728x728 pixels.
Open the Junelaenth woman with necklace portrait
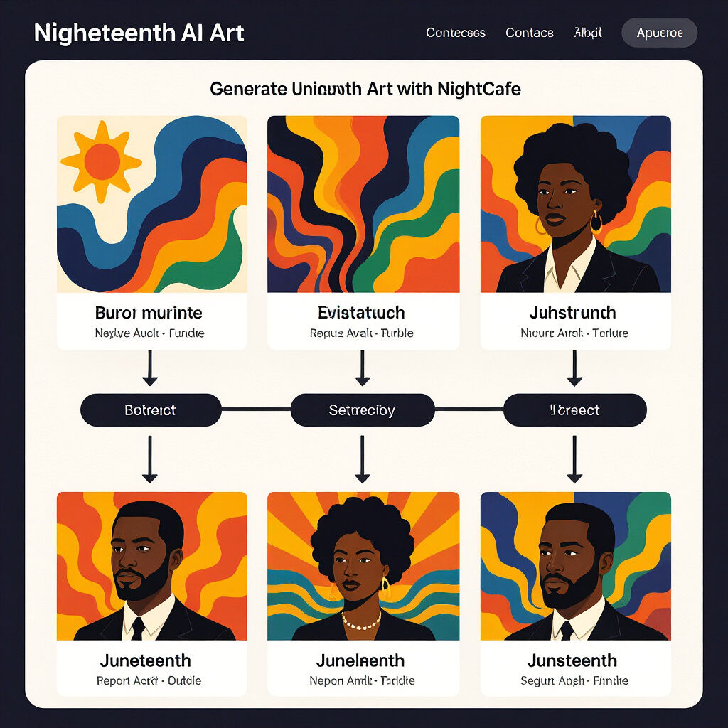click(x=363, y=566)
